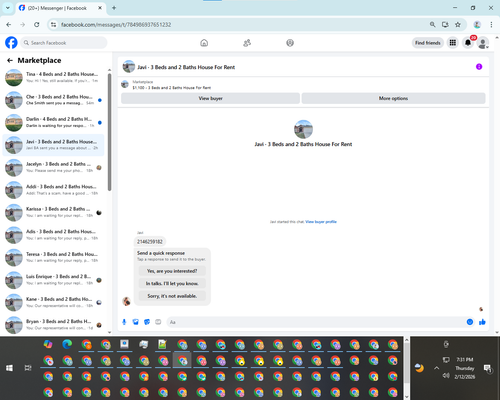Screen dimensions: 500x400
Task: Go back using the Marketplace arrow
Action: point(10,60)
